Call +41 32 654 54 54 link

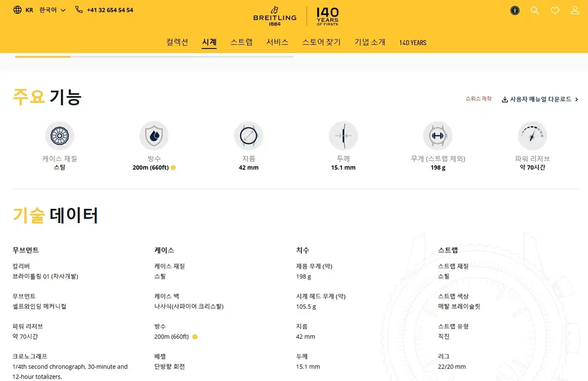point(110,10)
